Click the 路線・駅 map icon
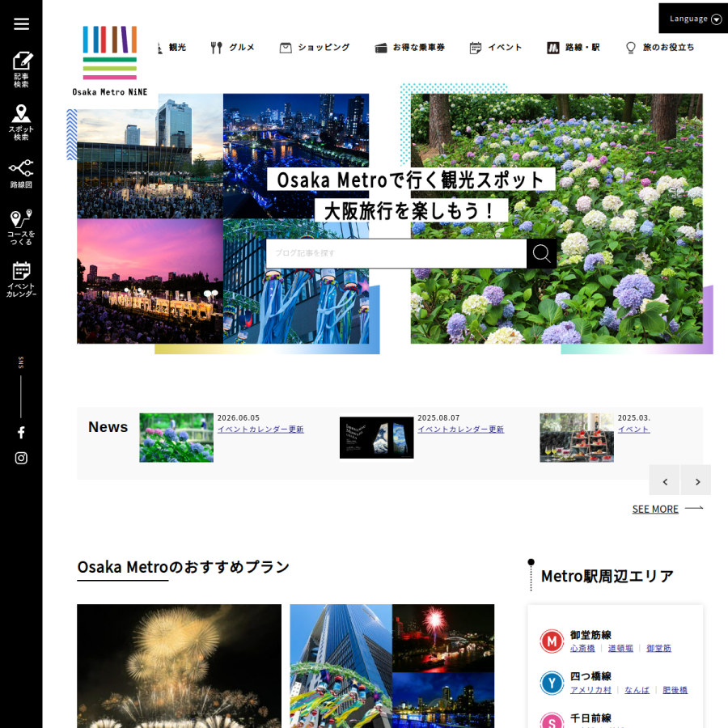 (553, 48)
